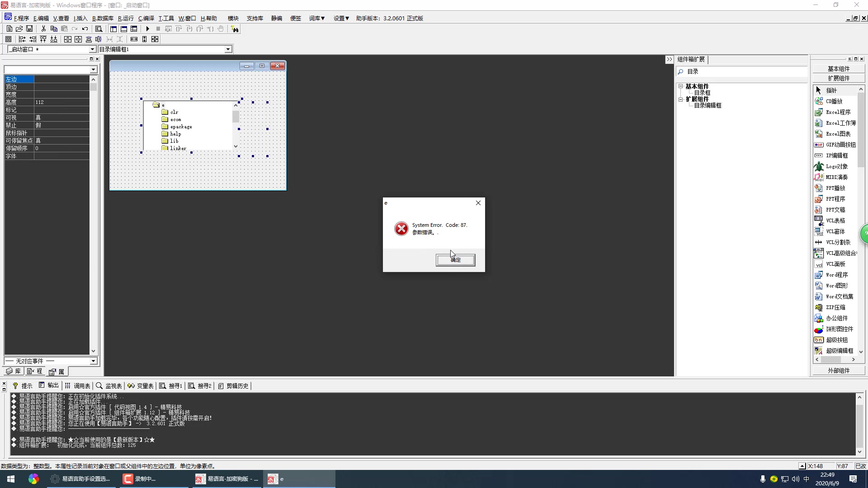The width and height of the screenshot is (868, 488).
Task: Collapse the 扩展组件 tree node
Action: (680, 99)
